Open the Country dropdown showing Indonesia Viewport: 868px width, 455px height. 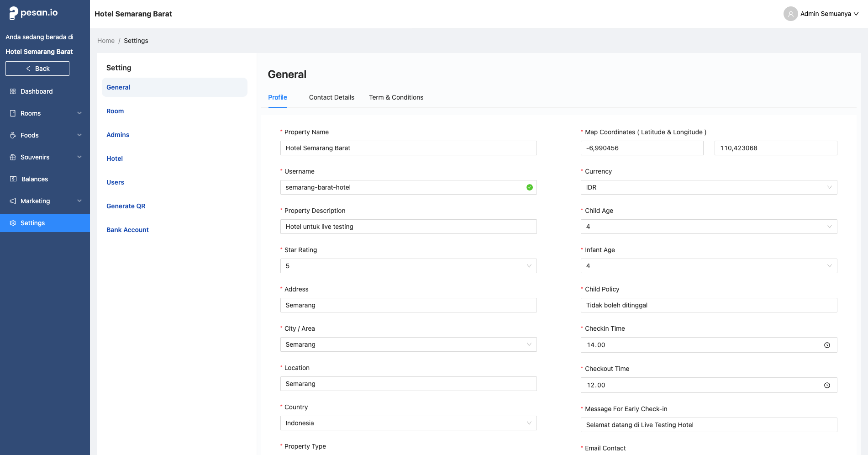click(x=408, y=423)
